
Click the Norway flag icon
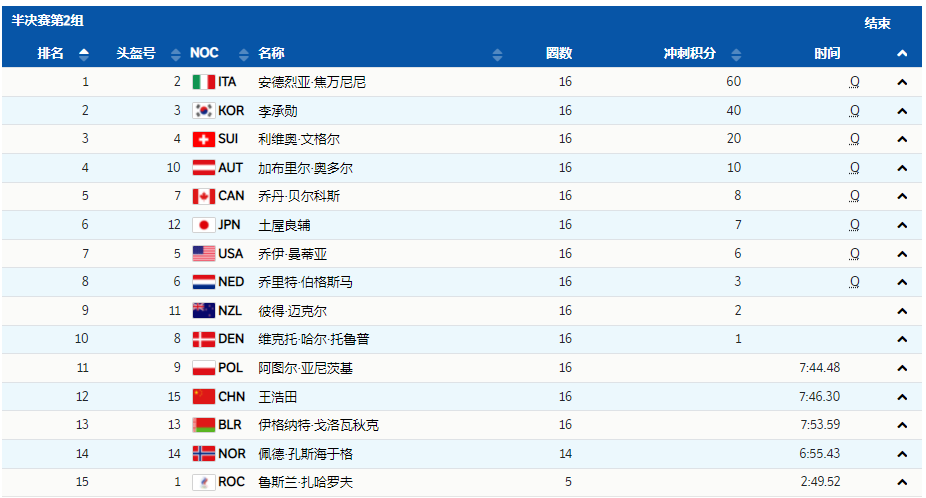pyautogui.click(x=203, y=454)
